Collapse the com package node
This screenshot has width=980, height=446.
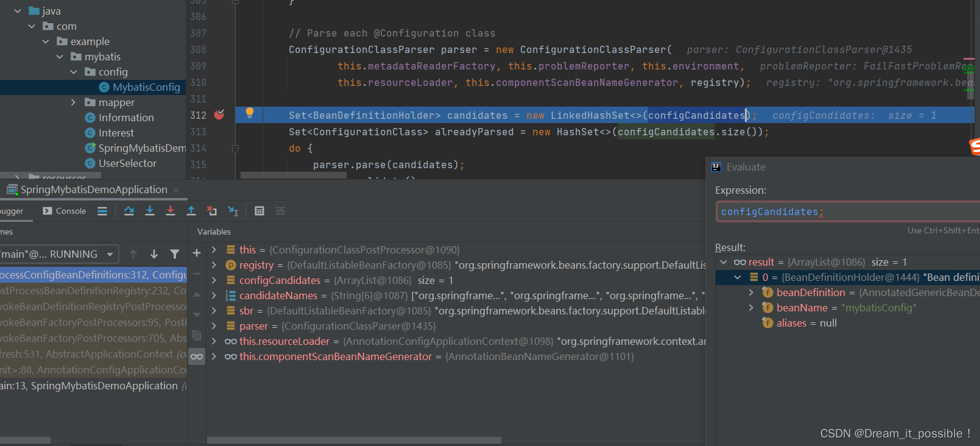(x=32, y=26)
